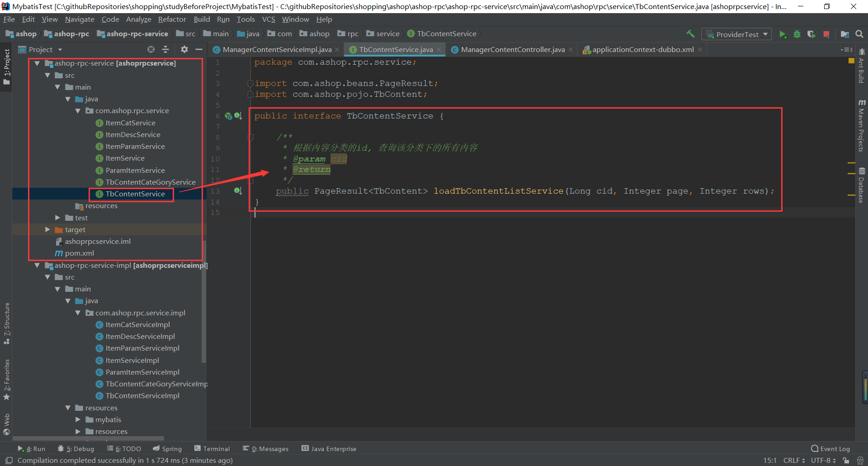
Task: Open the VCS menu
Action: (269, 19)
